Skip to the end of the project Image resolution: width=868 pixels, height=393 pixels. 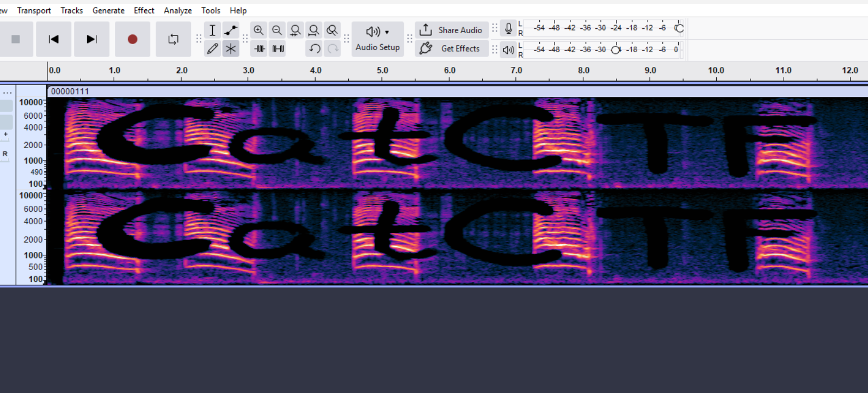point(91,39)
